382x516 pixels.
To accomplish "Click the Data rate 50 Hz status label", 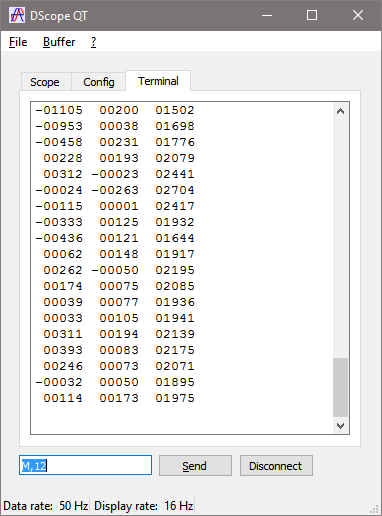I will coord(46,506).
